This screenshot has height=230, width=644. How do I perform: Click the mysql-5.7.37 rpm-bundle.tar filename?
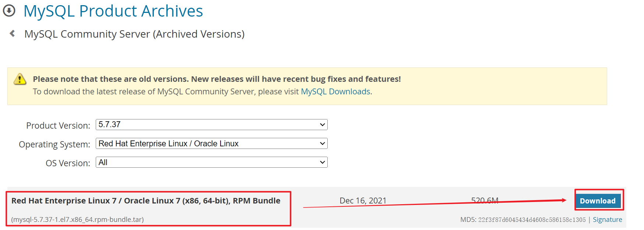point(77,220)
